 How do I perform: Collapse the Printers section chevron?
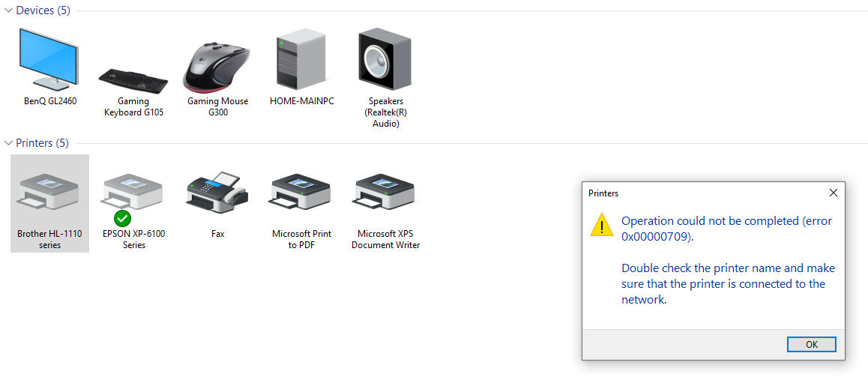click(x=8, y=142)
